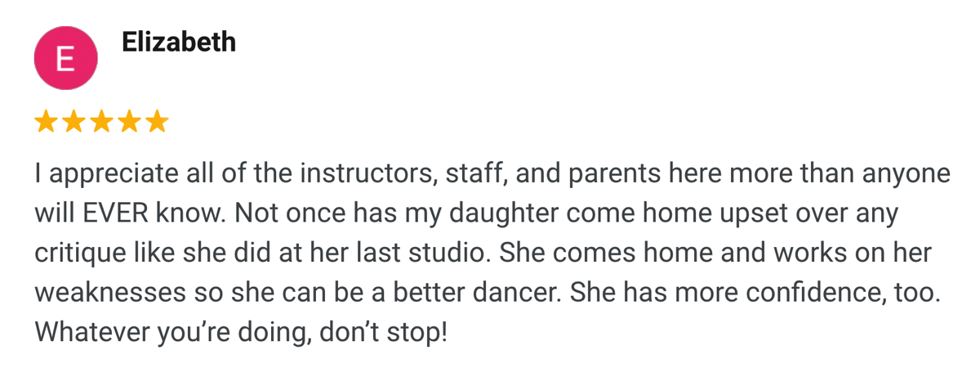Open the reviewer name Elizabeth
This screenshot has width=980, height=368.
point(179,42)
